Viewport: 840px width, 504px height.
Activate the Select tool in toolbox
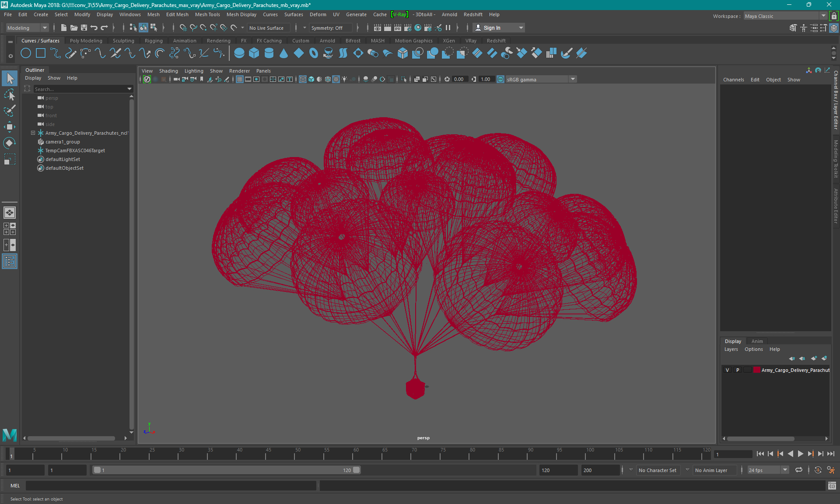coord(10,79)
